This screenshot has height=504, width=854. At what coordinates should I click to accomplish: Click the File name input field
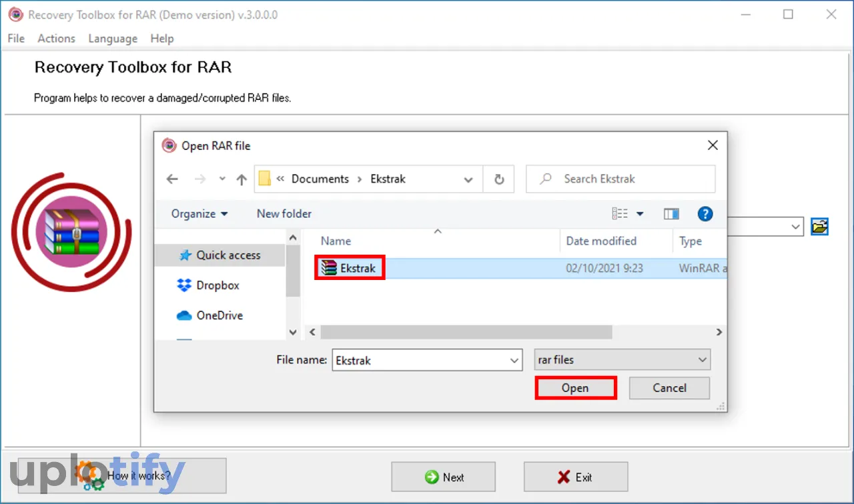pos(427,360)
